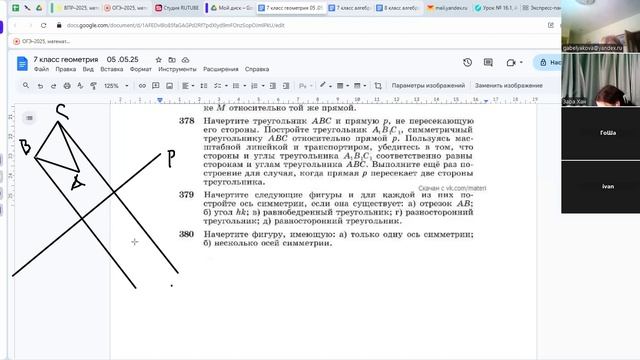The image size is (640, 360).
Task: Open the bulleted list dropdown
Action: point(239,86)
